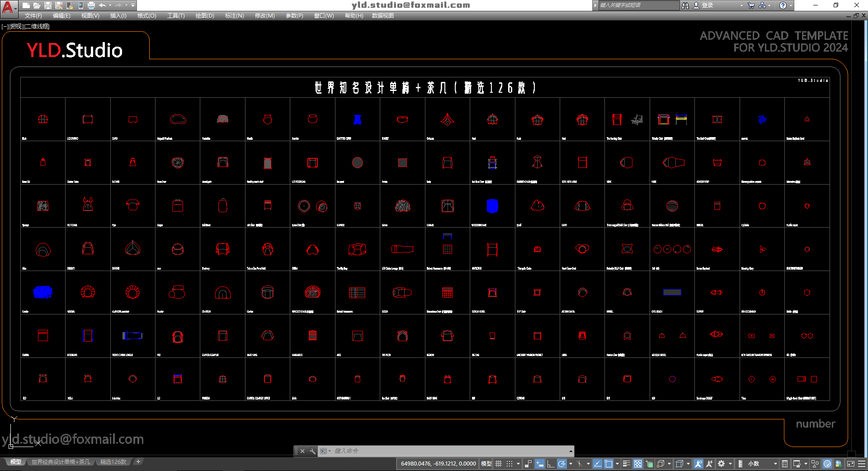
Task: Click the binoculars search icon
Action: (685, 5)
